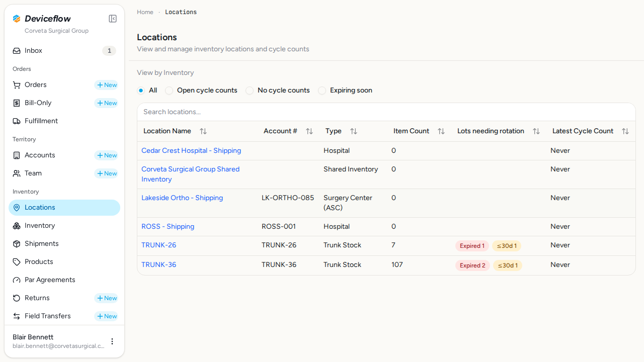
Task: Open Cedar Crest Hospital - Shipping link
Action: pos(191,151)
